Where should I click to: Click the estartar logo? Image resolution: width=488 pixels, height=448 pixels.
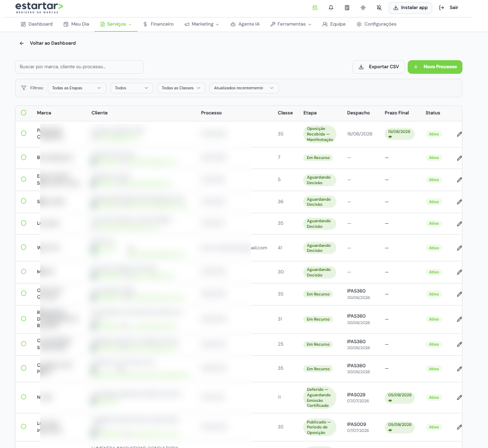(39, 8)
